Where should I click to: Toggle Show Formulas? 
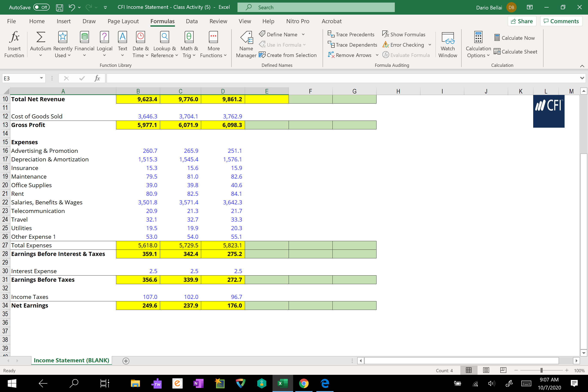coord(404,35)
